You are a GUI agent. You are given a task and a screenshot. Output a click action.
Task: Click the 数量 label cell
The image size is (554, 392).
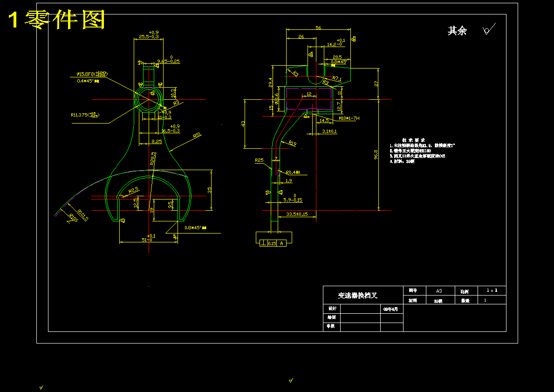(465, 301)
